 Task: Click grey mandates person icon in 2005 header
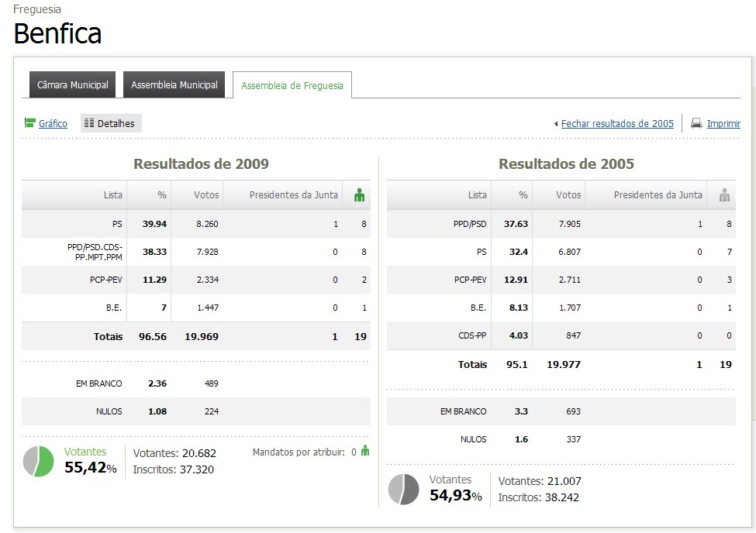724,195
